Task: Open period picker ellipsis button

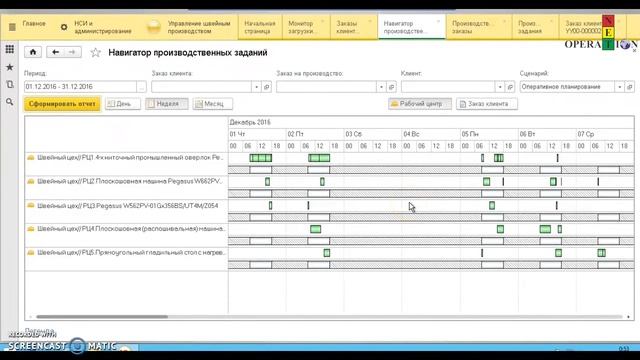Action: 141,87
